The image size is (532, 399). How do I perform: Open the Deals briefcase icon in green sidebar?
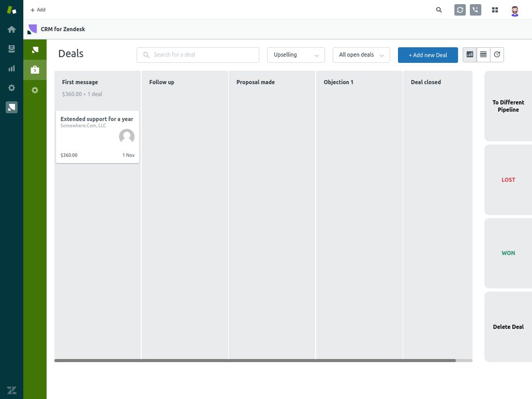tap(35, 70)
